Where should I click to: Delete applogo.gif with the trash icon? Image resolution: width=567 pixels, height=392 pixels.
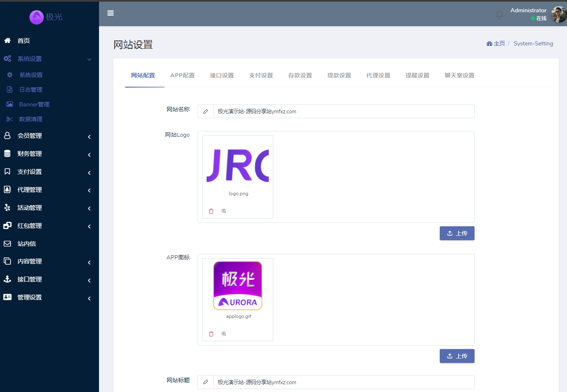(x=211, y=333)
